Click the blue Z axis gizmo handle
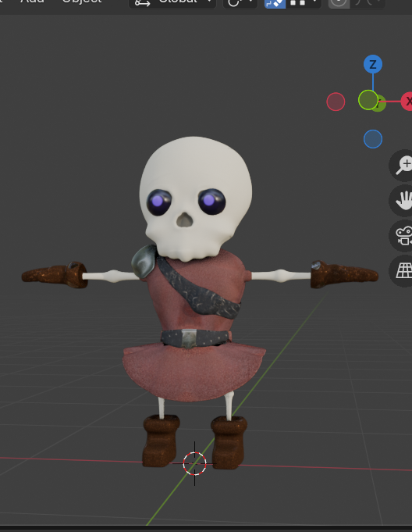This screenshot has height=532, width=412. tap(373, 64)
